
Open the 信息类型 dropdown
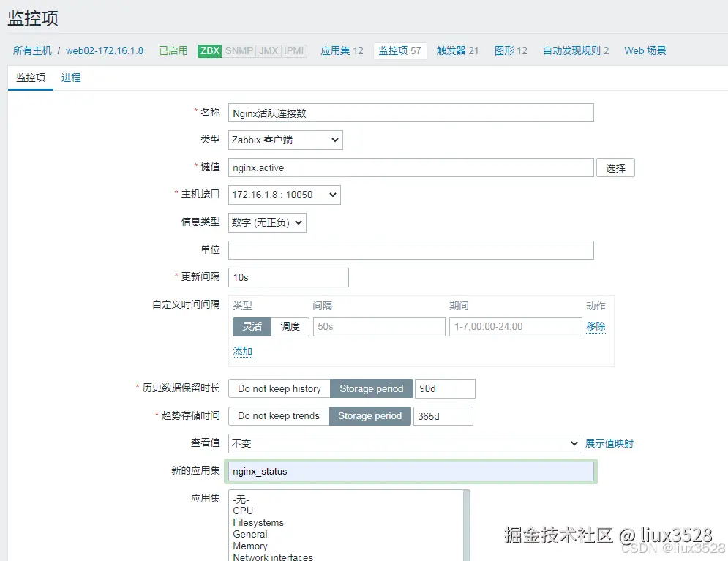[267, 222]
